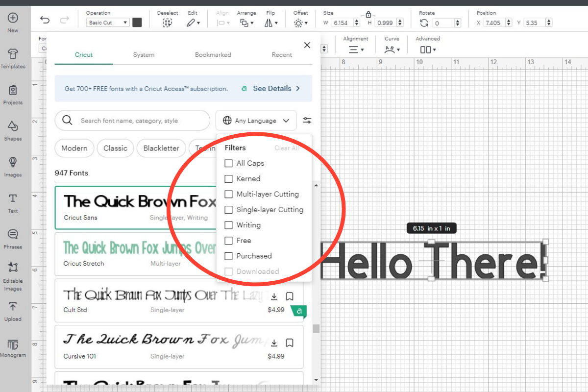The width and height of the screenshot is (588, 392).
Task: Toggle the size aspect ratio lock
Action: coord(368,15)
